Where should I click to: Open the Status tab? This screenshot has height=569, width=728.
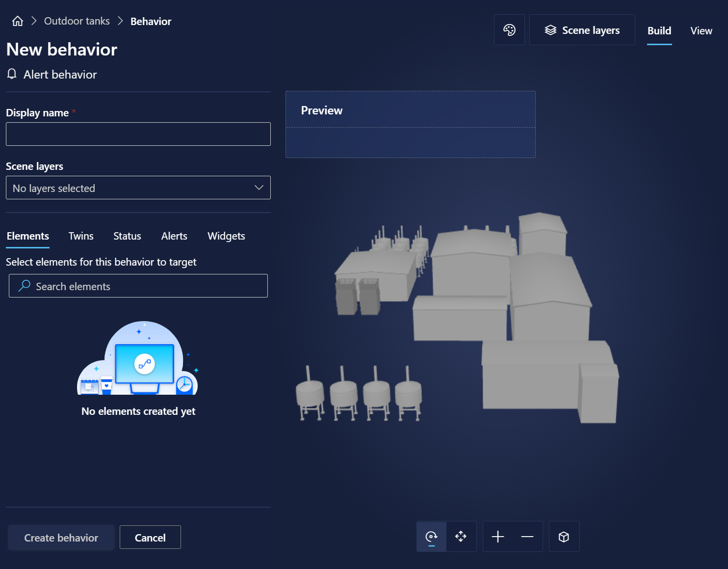(x=127, y=236)
